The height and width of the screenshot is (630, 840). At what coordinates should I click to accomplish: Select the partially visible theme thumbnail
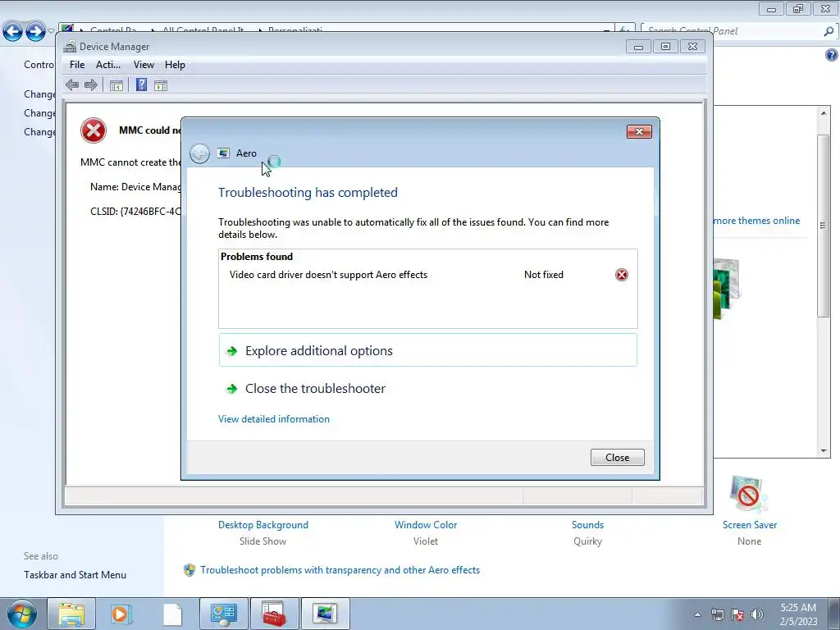[727, 288]
